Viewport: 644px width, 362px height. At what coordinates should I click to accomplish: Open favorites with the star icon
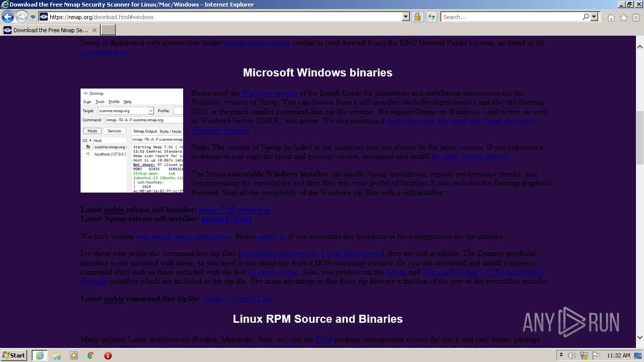(x=623, y=18)
